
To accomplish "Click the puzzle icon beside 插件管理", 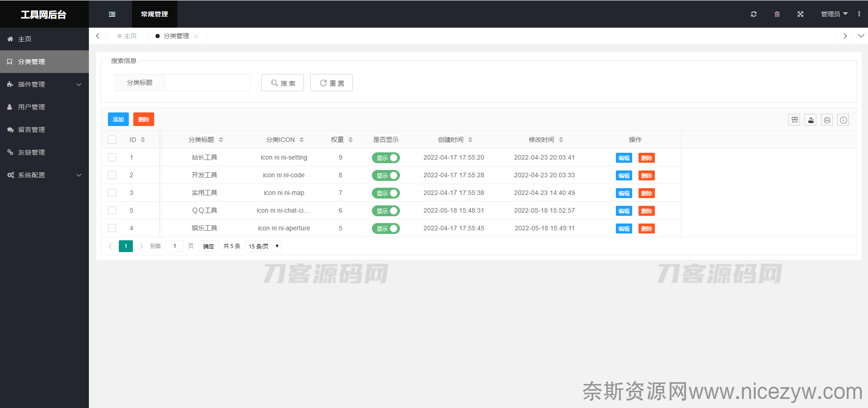I will click(x=10, y=84).
